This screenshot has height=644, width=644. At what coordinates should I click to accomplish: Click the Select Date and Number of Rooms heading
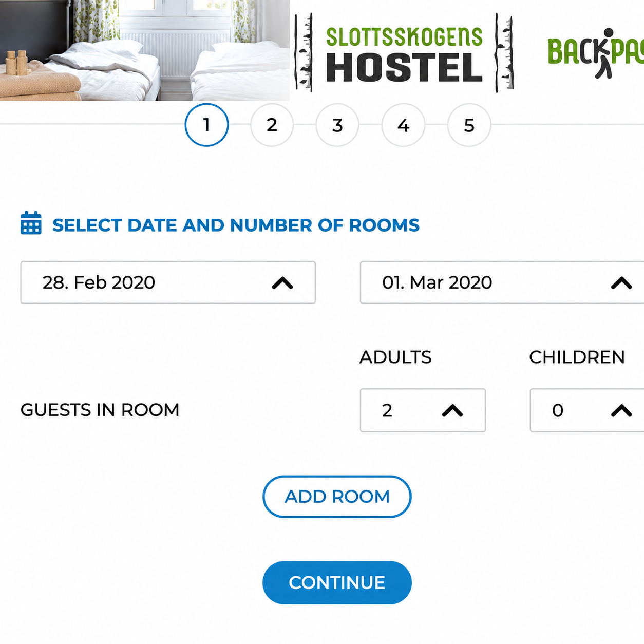236,225
